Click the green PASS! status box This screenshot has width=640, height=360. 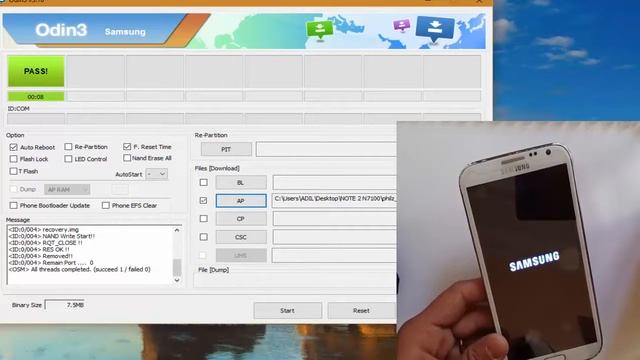pyautogui.click(x=36, y=71)
